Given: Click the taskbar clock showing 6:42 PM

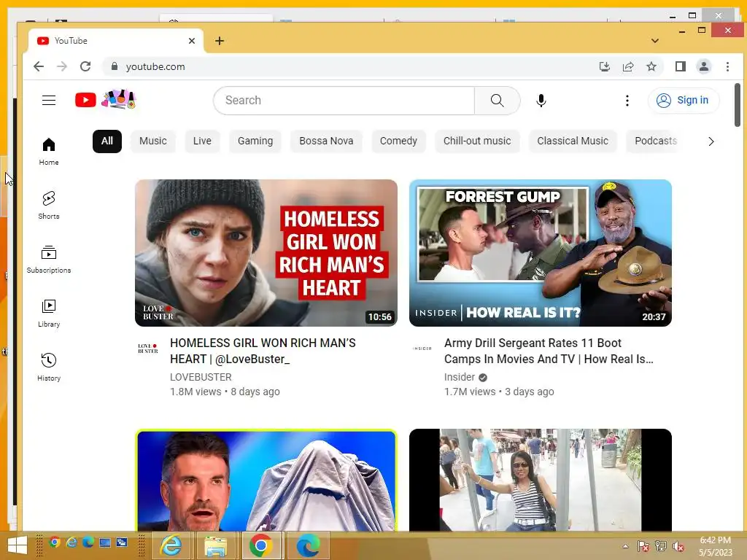Looking at the screenshot, I should coord(715,546).
